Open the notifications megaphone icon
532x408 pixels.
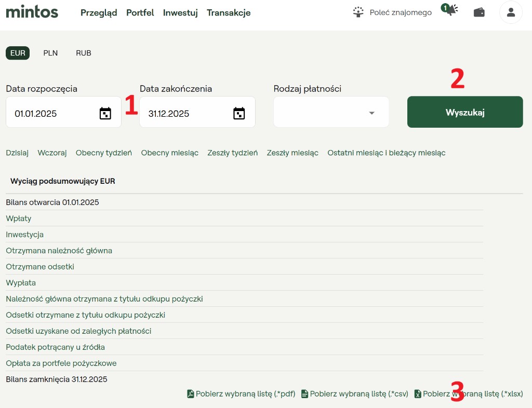click(450, 11)
